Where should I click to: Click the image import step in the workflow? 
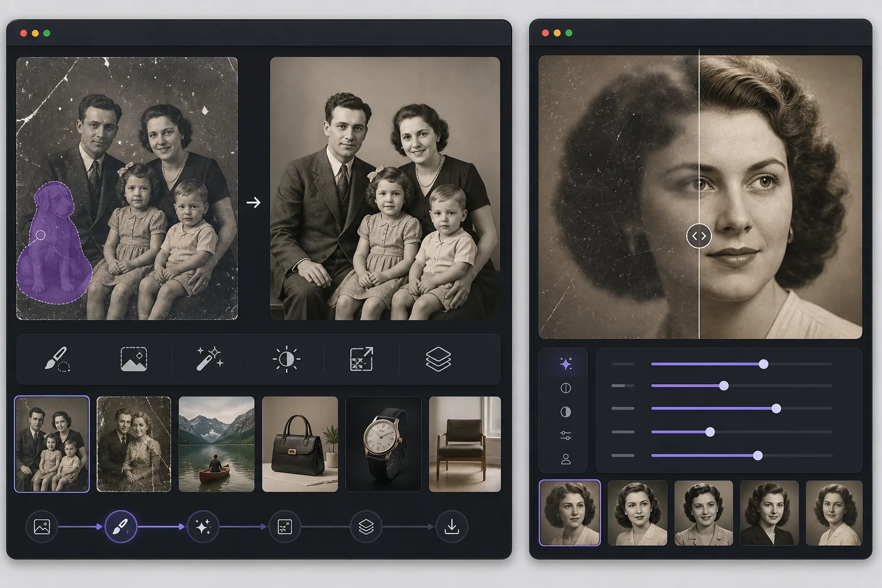(42, 527)
